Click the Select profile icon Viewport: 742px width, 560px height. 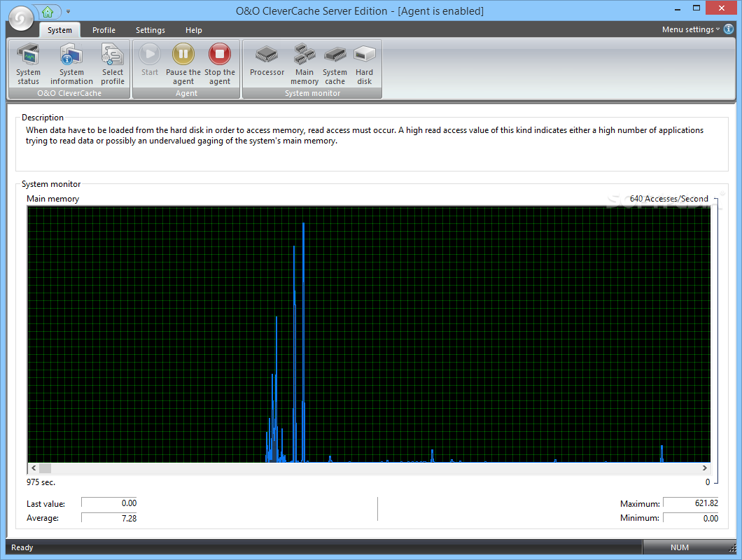tap(113, 64)
